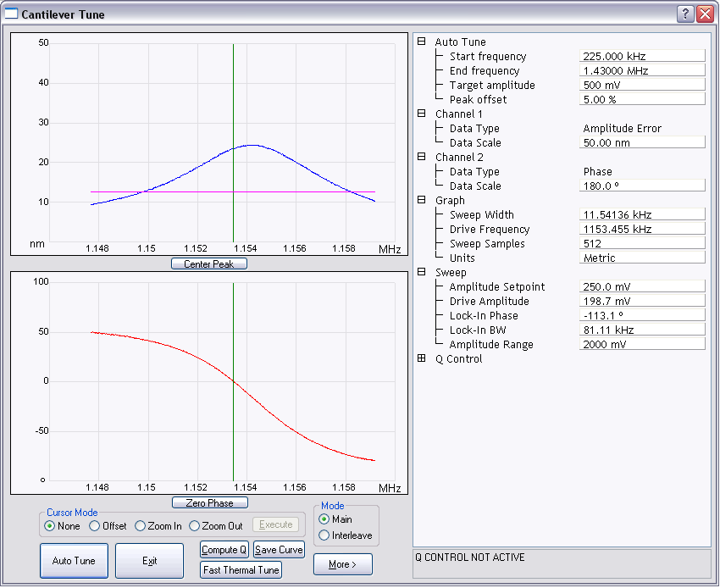The width and height of the screenshot is (720, 588).
Task: Click the Center Peak button
Action: point(209,264)
